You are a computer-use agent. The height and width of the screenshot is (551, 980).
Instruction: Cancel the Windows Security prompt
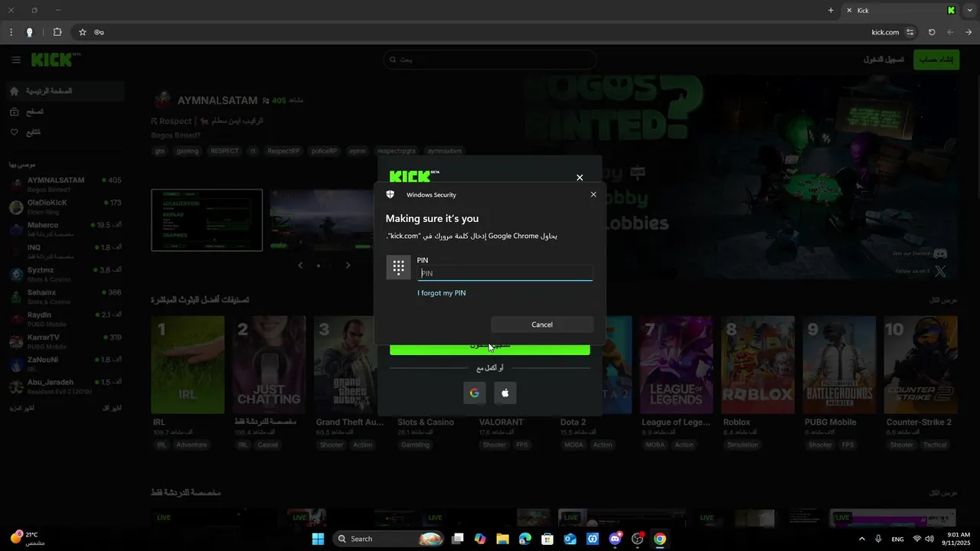[x=542, y=324]
